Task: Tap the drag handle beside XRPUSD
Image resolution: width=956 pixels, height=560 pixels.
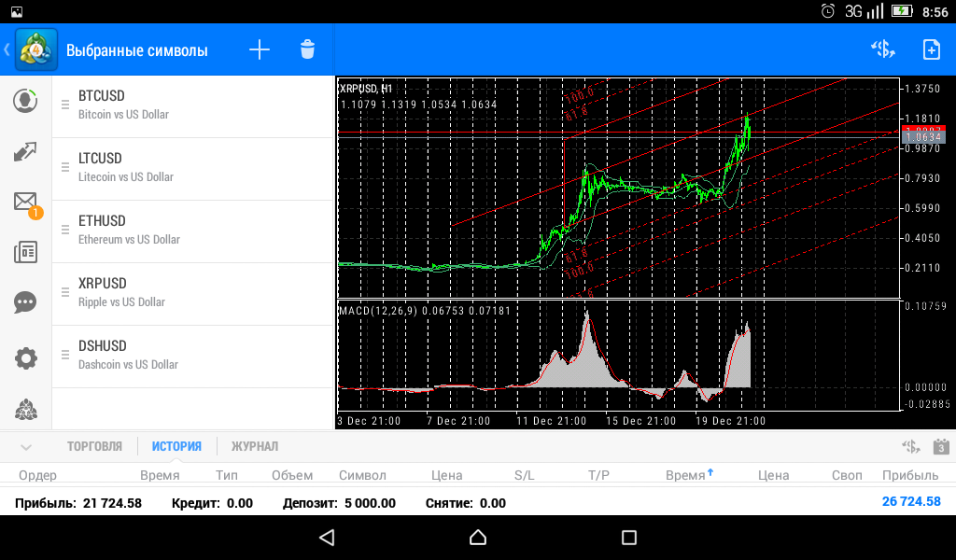Action: (65, 292)
